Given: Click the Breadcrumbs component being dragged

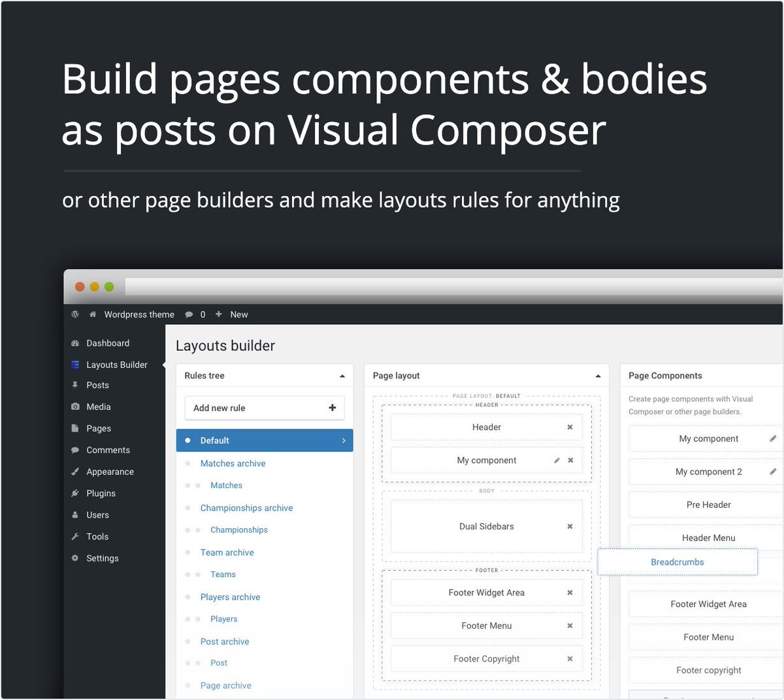Looking at the screenshot, I should pyautogui.click(x=678, y=562).
